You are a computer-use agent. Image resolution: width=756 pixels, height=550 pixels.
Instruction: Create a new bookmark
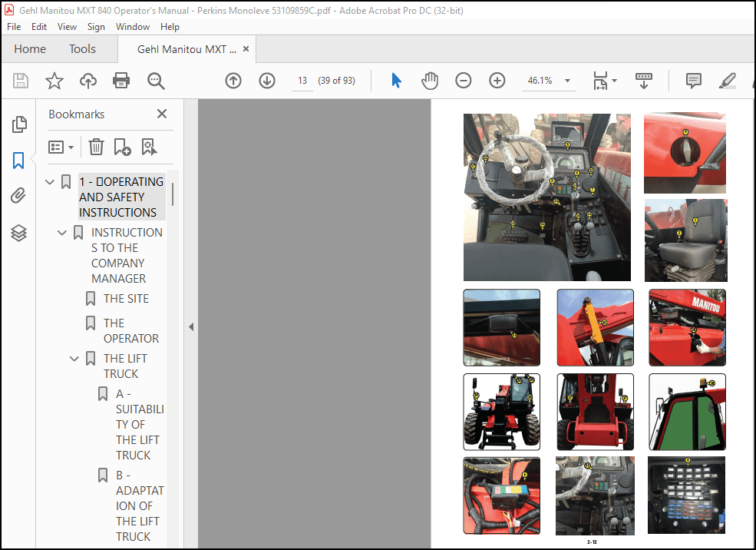point(123,147)
